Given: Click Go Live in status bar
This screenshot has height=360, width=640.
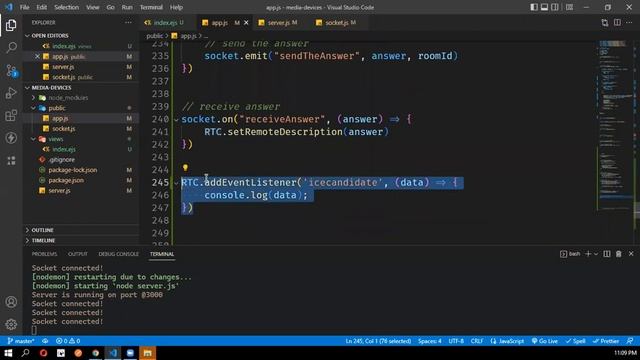Looking at the screenshot, I should click(x=544, y=341).
